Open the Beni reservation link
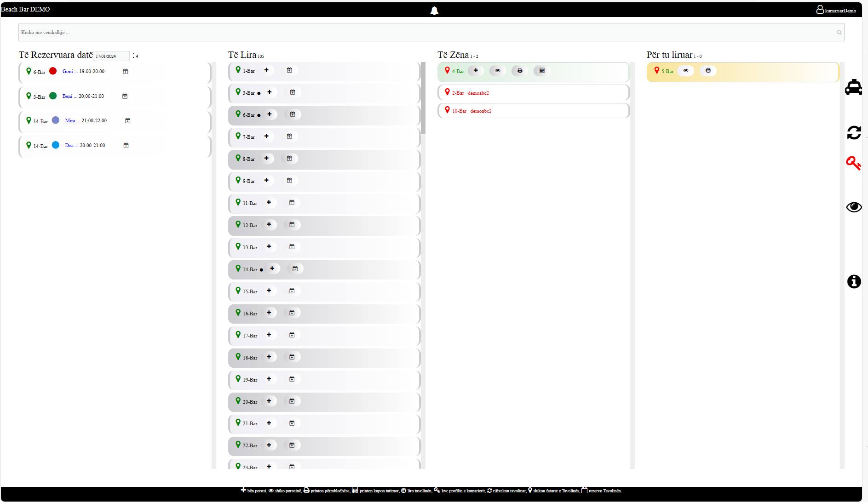The image size is (868, 502). (70, 97)
